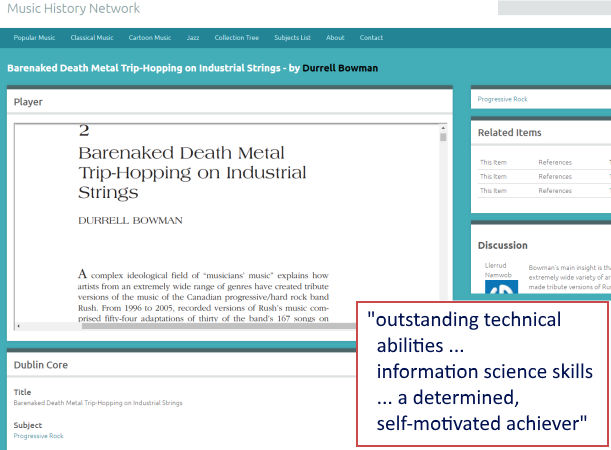The width and height of the screenshot is (611, 450).
Task: Select Jazz in the navigation bar
Action: (x=193, y=38)
